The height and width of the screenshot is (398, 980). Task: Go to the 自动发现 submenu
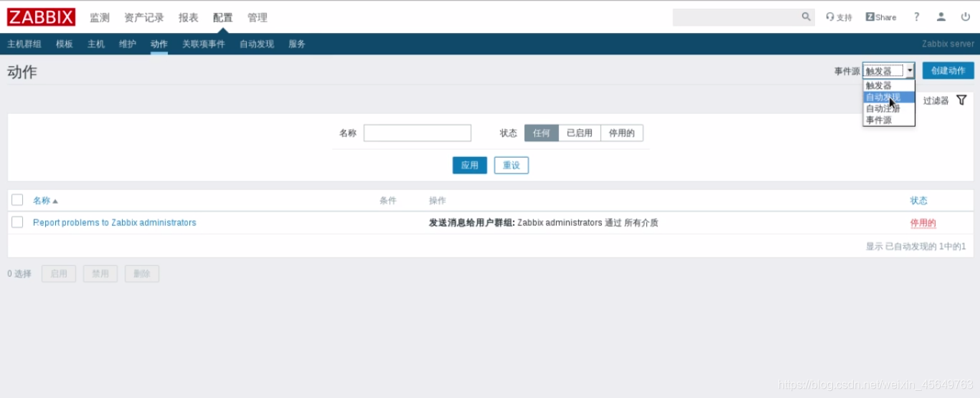(x=257, y=44)
